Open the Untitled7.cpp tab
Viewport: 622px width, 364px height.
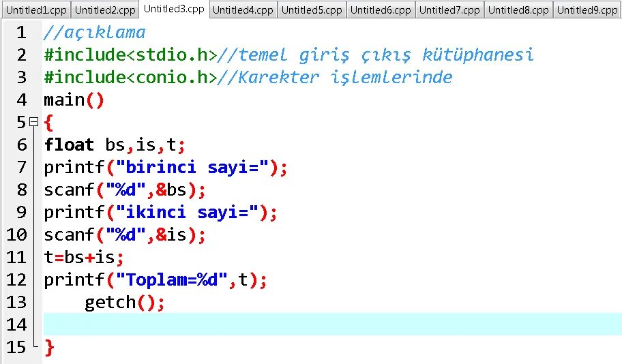point(449,10)
